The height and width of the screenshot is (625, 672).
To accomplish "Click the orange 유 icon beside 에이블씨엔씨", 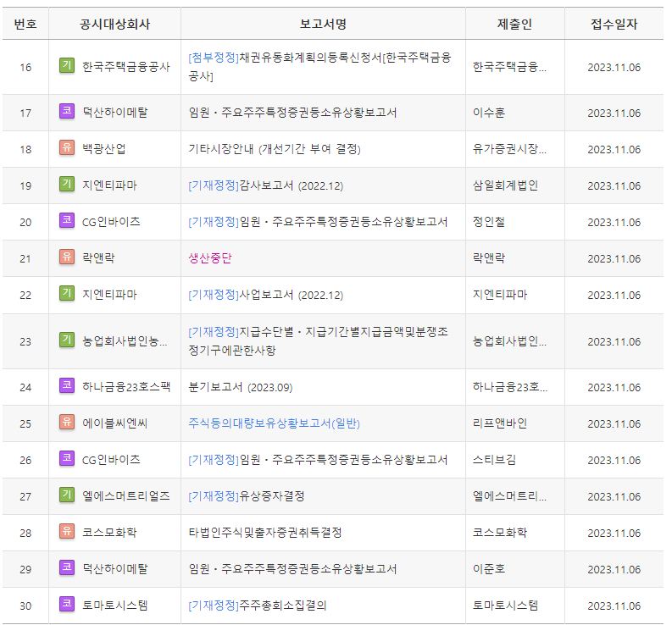I will tap(67, 422).
